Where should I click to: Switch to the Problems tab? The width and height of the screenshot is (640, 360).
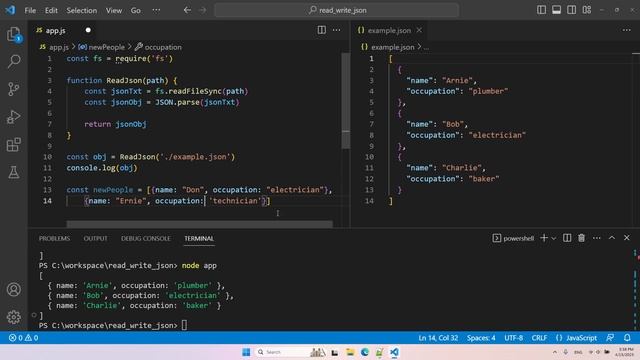(54, 238)
